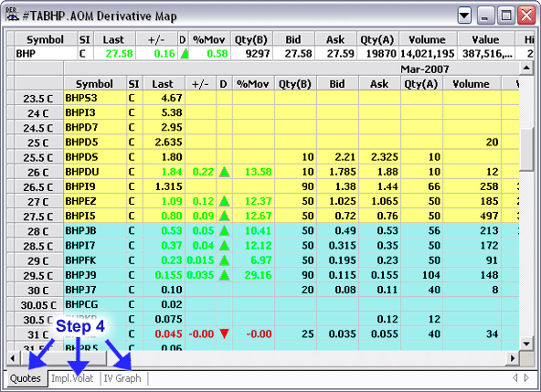
Task: Click the green up arrow for BHPFK
Action: [x=224, y=260]
